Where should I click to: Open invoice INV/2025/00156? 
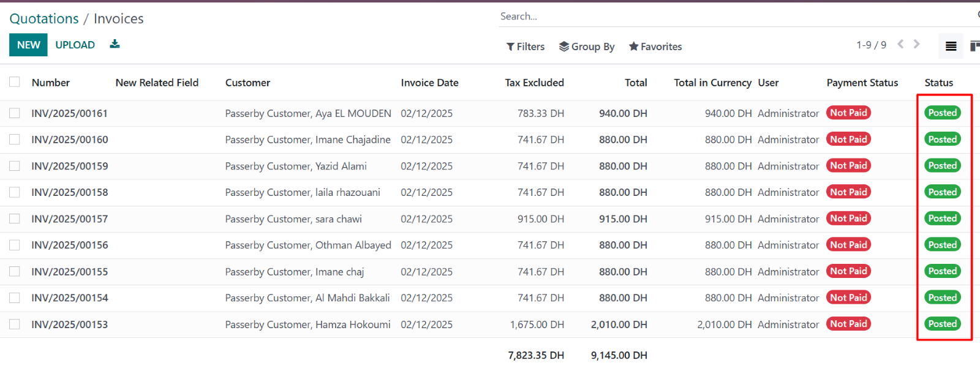point(69,245)
